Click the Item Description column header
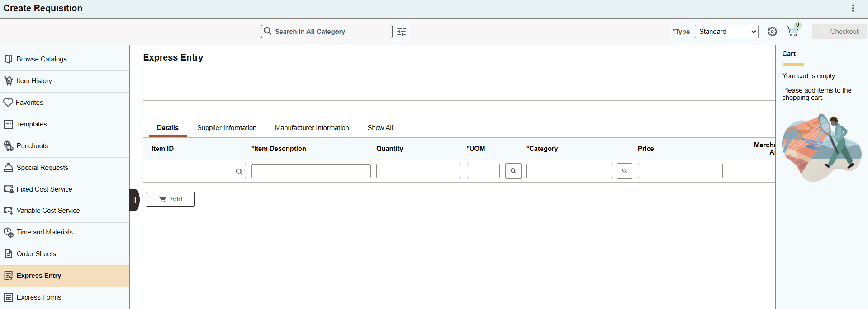The image size is (868, 309). [279, 149]
